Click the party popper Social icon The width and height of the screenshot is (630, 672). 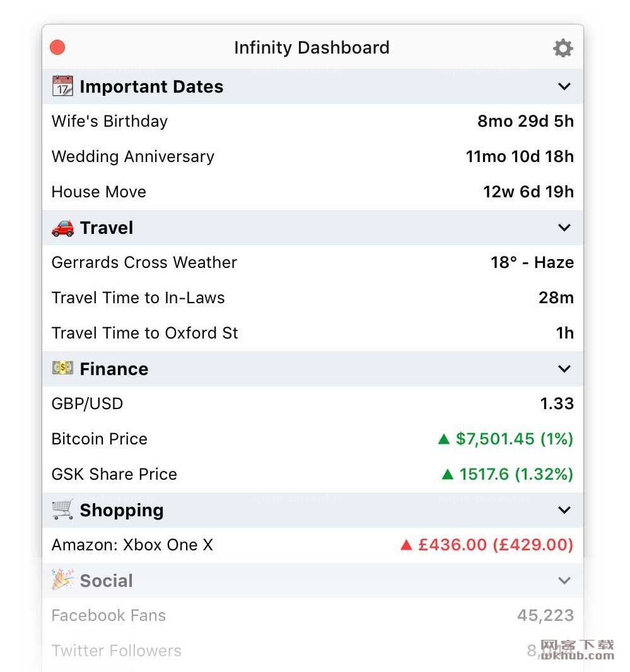point(62,579)
